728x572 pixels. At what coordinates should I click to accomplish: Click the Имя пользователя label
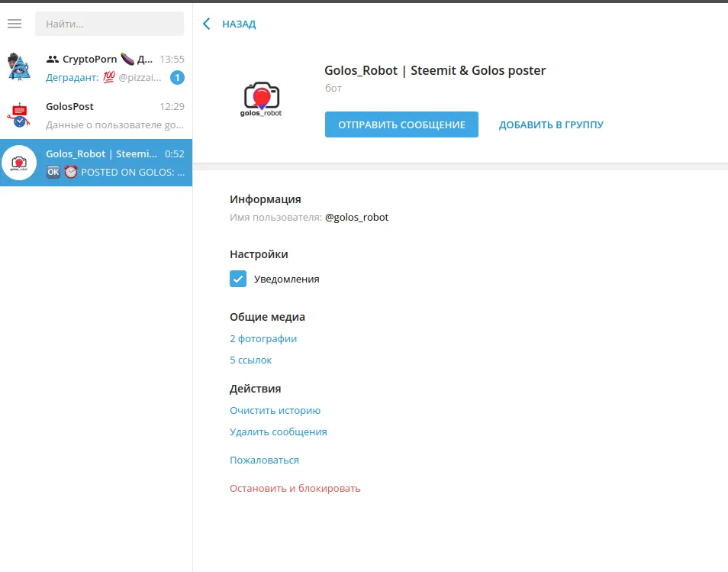pos(275,218)
